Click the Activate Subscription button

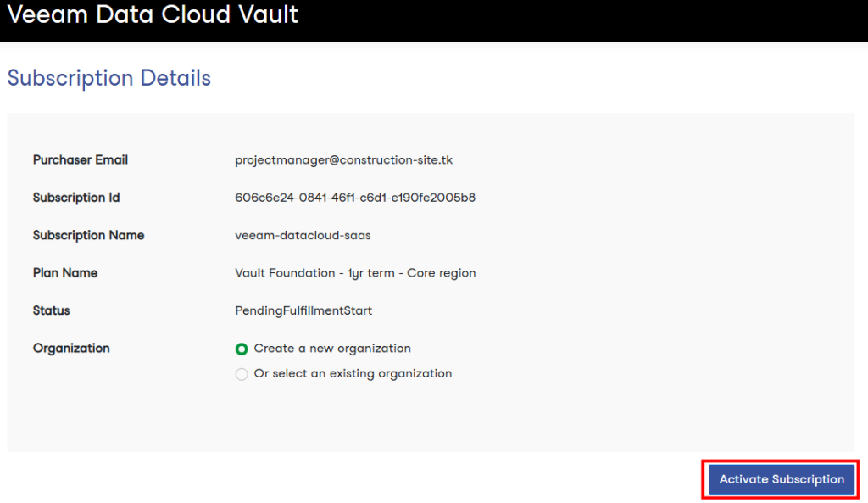coord(781,479)
